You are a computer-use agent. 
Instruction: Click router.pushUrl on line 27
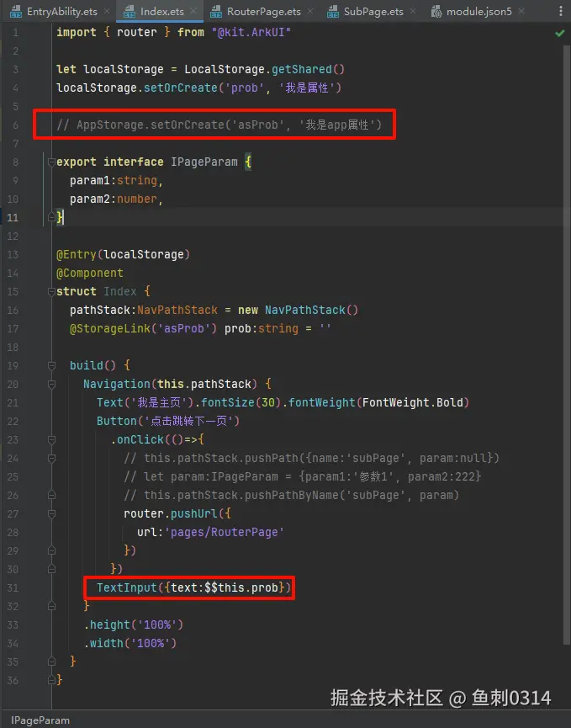coord(170,513)
